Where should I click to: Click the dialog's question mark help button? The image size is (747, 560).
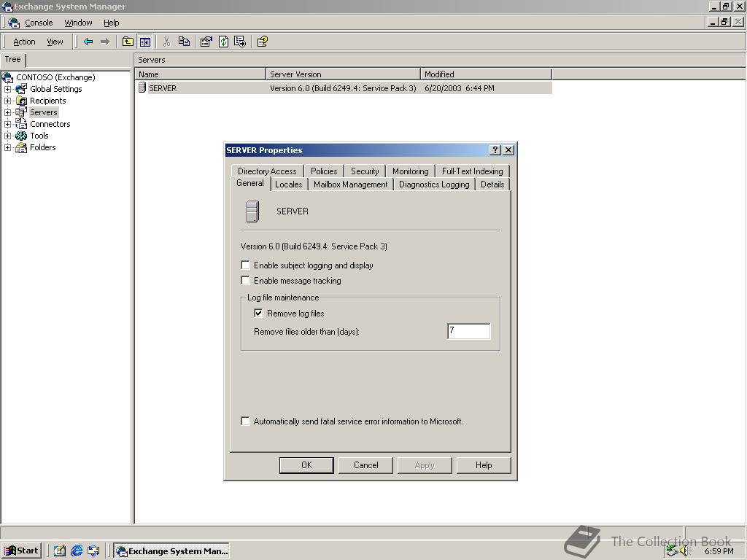495,150
